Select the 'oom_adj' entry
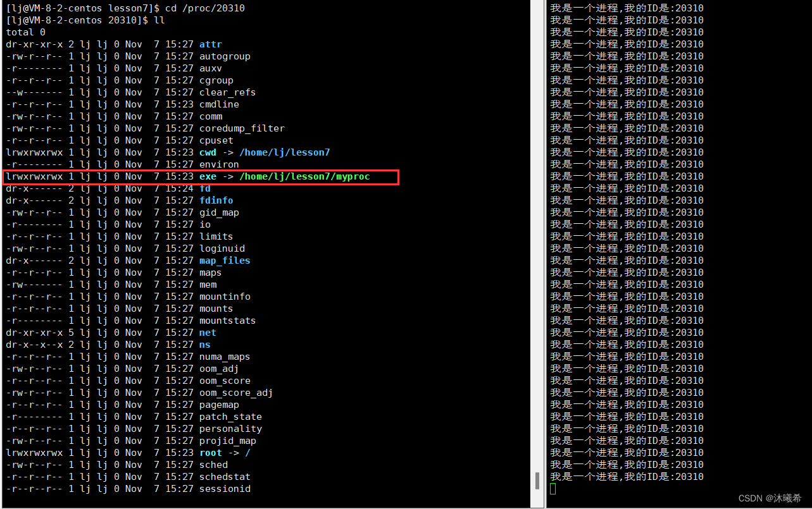Image resolution: width=812 pixels, height=509 pixels. (219, 369)
